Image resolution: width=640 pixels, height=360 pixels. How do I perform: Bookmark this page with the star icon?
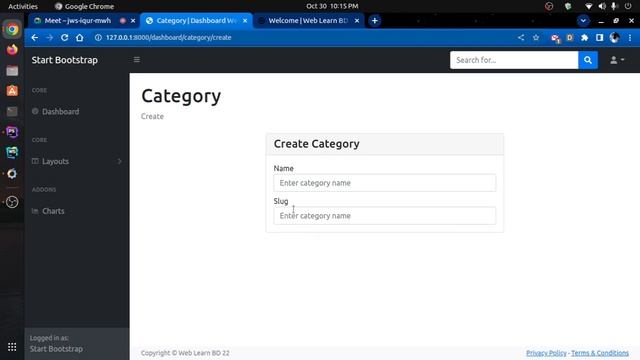pos(536,38)
